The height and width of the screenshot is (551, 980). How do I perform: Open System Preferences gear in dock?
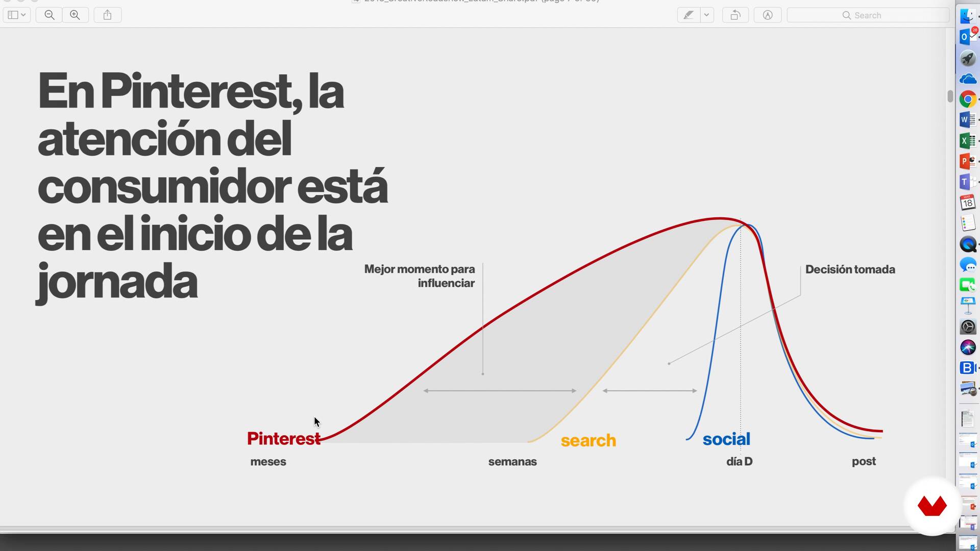[x=968, y=327]
